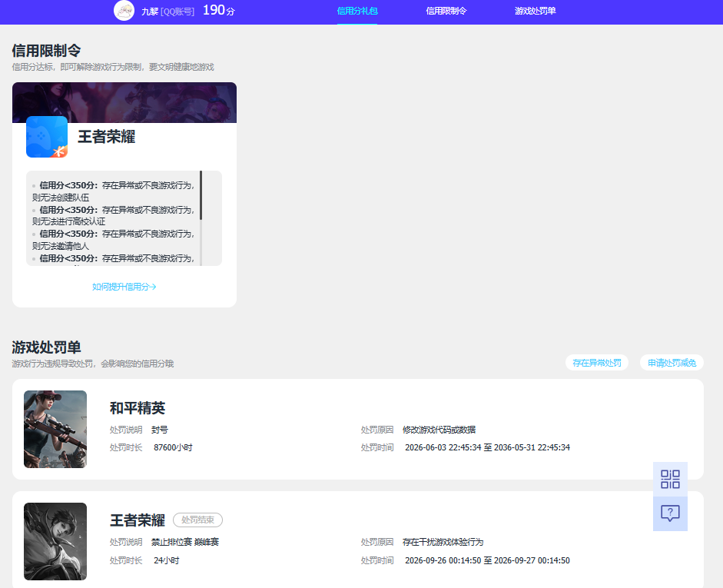
Task: Open the help question chat icon
Action: (x=670, y=513)
